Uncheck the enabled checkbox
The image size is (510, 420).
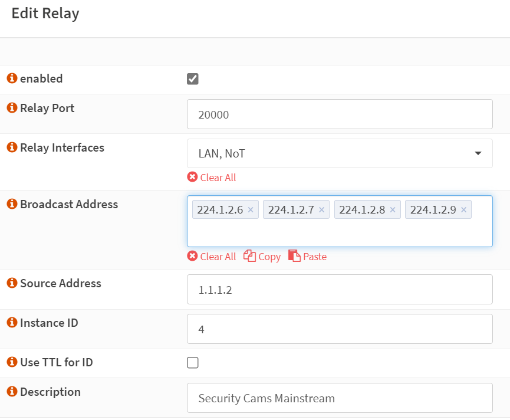tap(193, 78)
